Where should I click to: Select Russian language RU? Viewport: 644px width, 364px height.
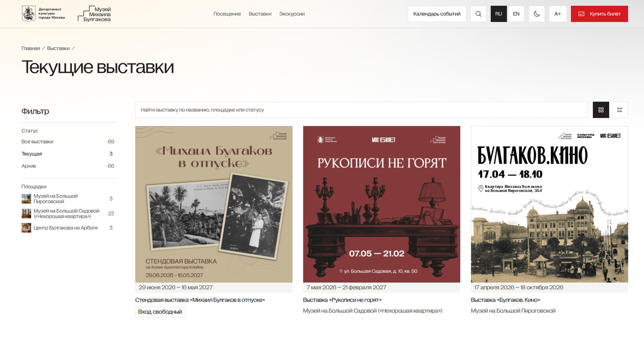[x=499, y=14]
